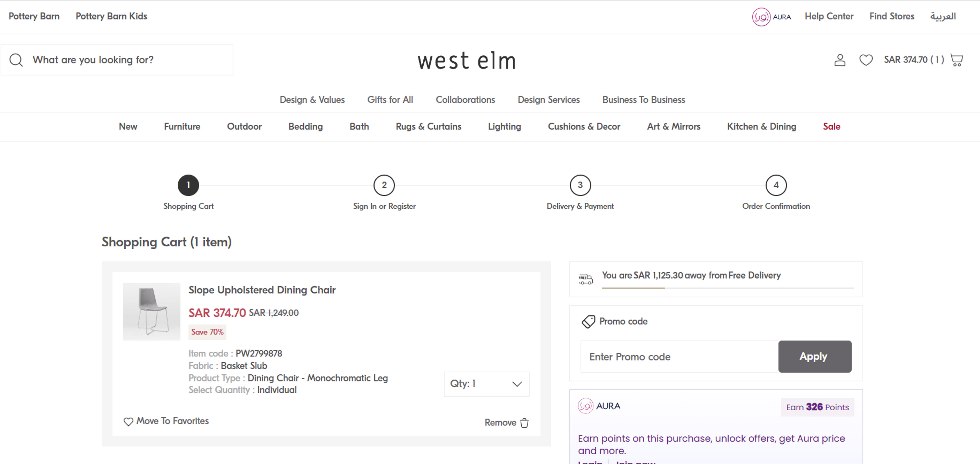Click the promo code tag icon
Viewport: 980px width, 464px height.
tap(588, 321)
